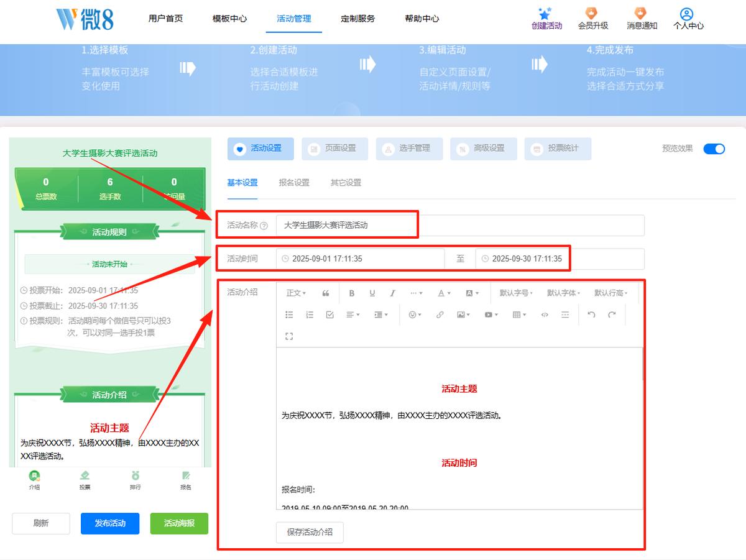Open the 默认行高 line height dropdown
This screenshot has width=746, height=560.
(610, 293)
